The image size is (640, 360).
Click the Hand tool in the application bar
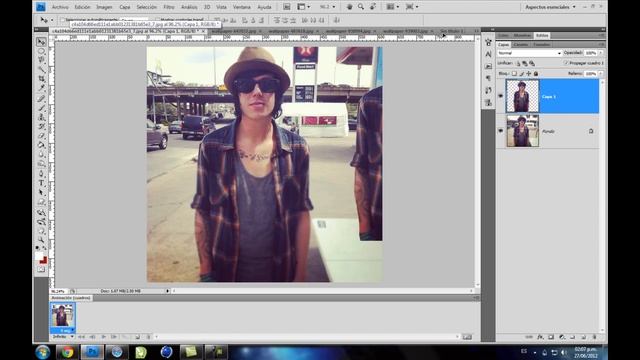pos(349,7)
